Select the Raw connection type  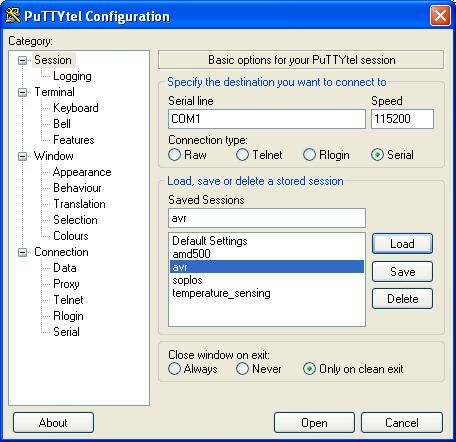tap(174, 155)
